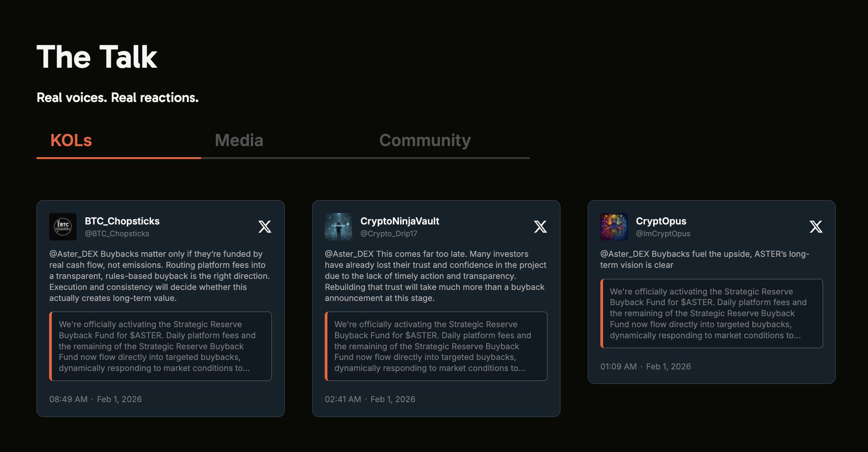Open CryptoNinjaVault display name

pos(400,221)
